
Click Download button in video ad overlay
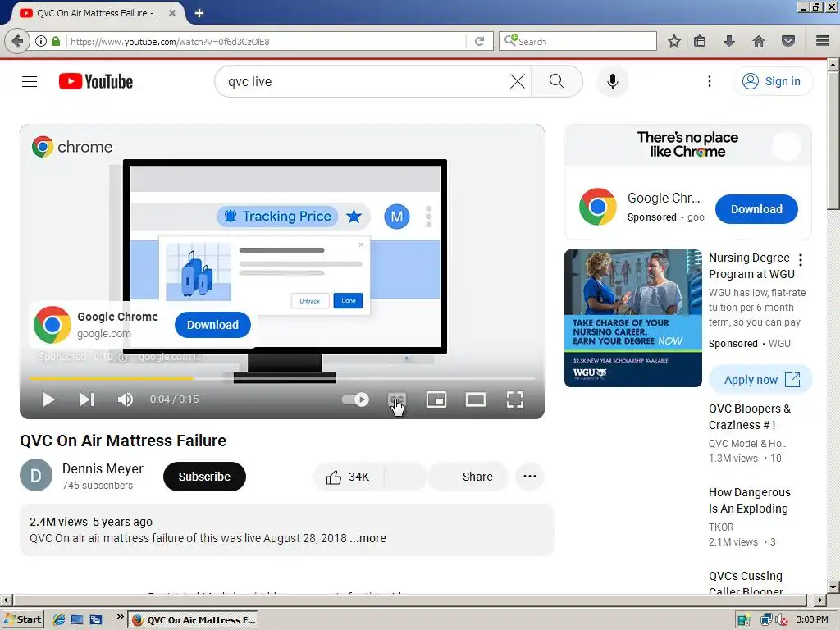(x=212, y=325)
